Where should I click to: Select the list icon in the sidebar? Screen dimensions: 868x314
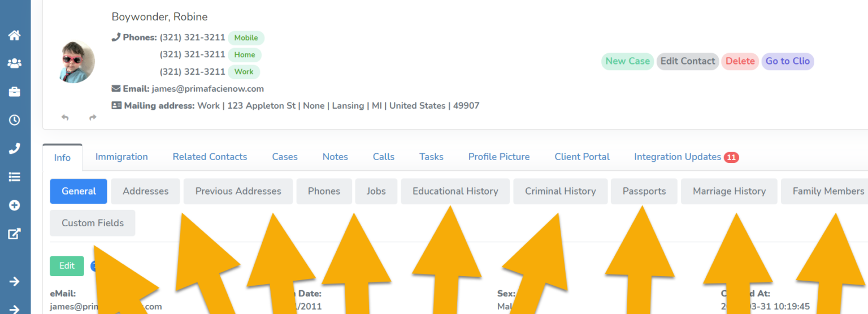click(14, 177)
